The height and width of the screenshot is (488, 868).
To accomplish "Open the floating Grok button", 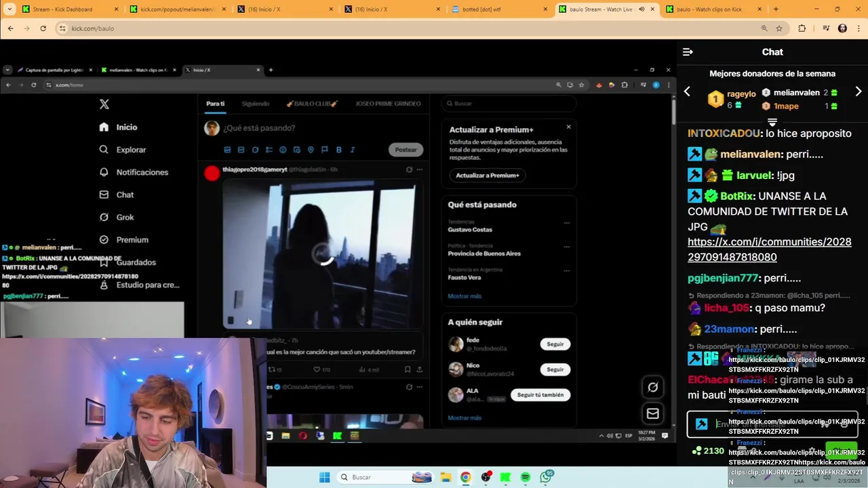I will (x=652, y=387).
